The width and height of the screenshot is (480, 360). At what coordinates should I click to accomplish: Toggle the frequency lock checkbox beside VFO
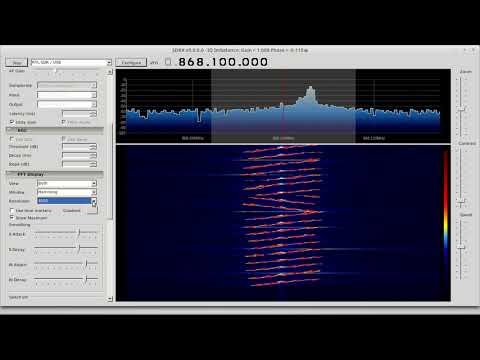click(x=168, y=62)
